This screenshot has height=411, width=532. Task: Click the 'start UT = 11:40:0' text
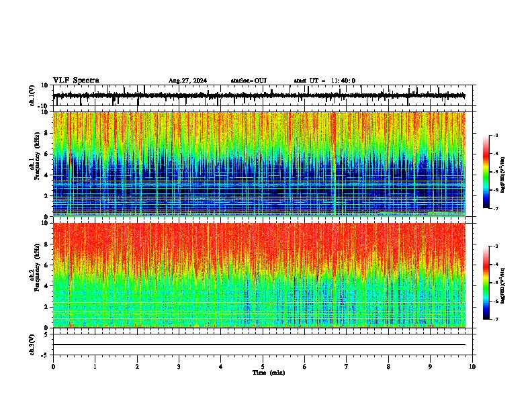click(x=324, y=81)
